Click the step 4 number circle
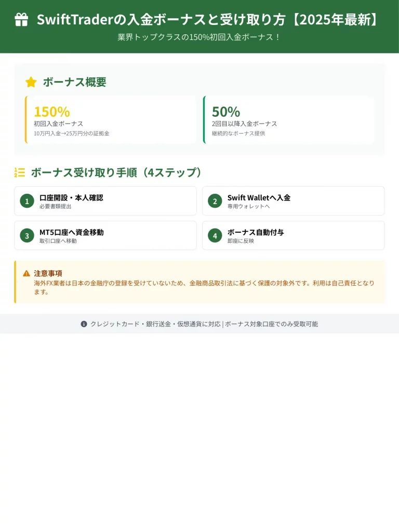Viewport: 399px width, 532px height. point(215,235)
